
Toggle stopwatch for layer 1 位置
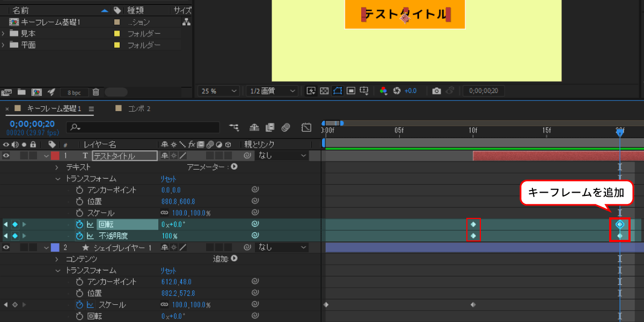(80, 201)
